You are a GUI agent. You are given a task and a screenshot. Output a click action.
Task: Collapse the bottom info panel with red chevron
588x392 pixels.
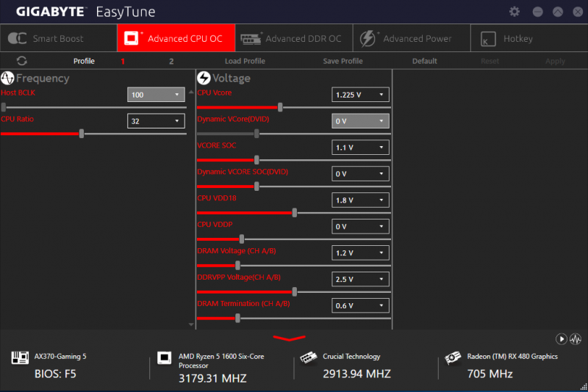(x=289, y=338)
